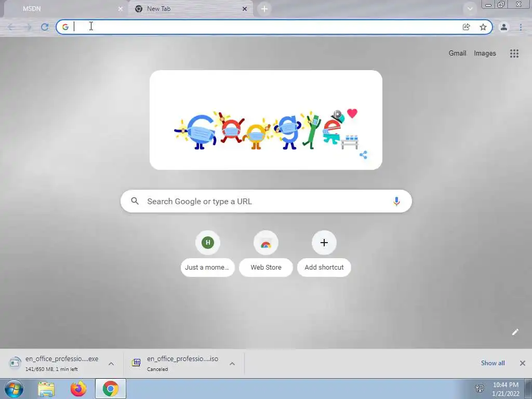Click the magnifier icon in the search box
Screen dimensions: 532x399
point(135,201)
